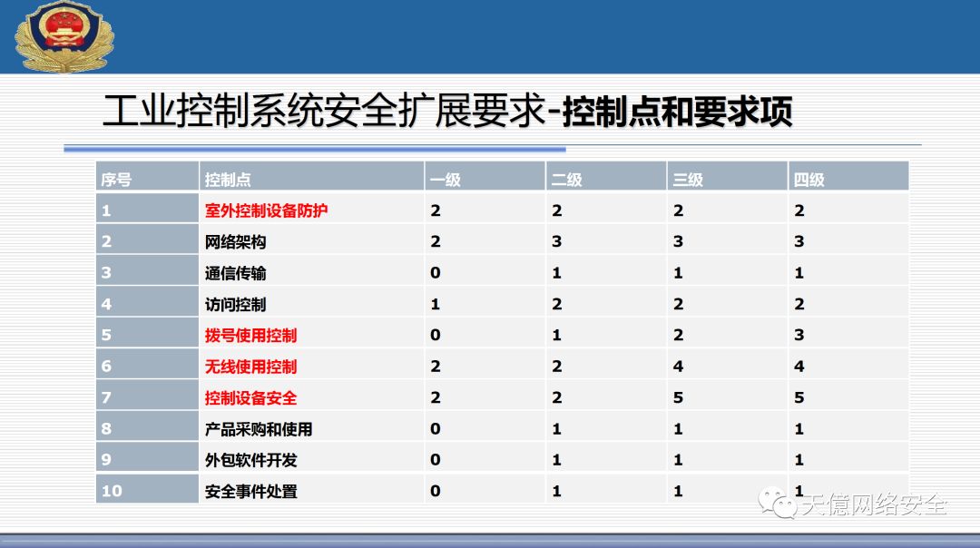Click the 一级 value 1 for 访问控制

(x=436, y=304)
